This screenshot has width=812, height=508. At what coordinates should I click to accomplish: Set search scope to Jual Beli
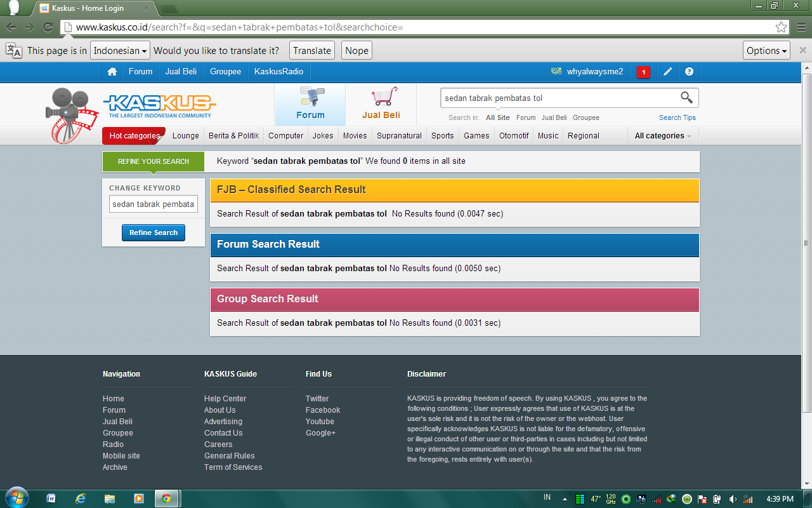554,117
